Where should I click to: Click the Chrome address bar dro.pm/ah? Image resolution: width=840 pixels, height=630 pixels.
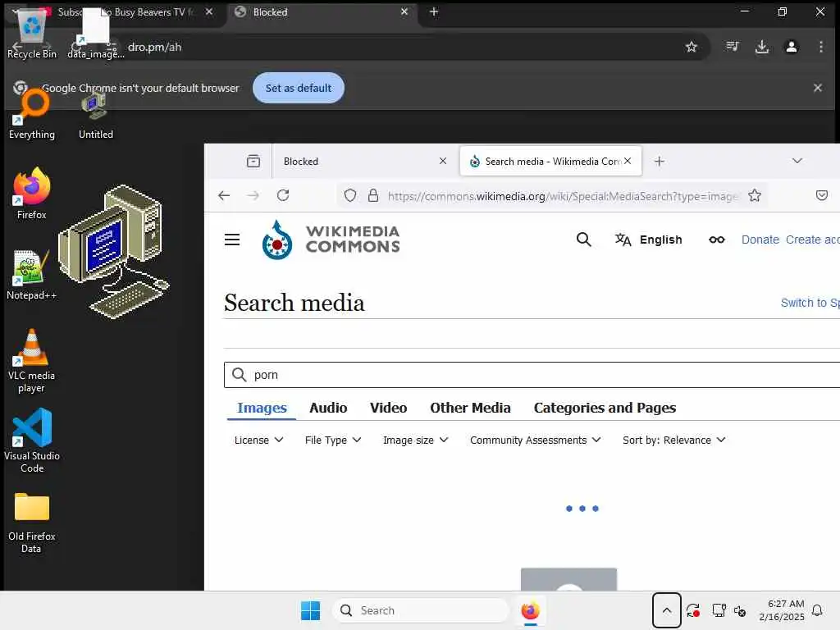(155, 47)
